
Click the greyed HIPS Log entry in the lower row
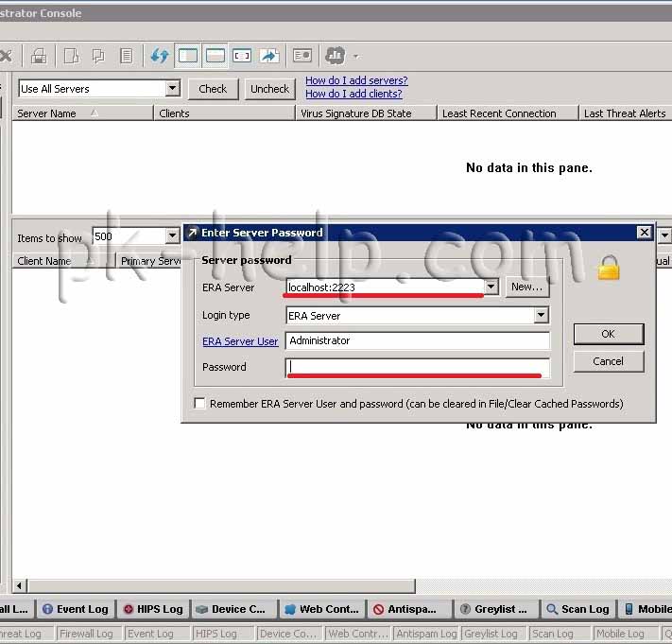pos(224,634)
